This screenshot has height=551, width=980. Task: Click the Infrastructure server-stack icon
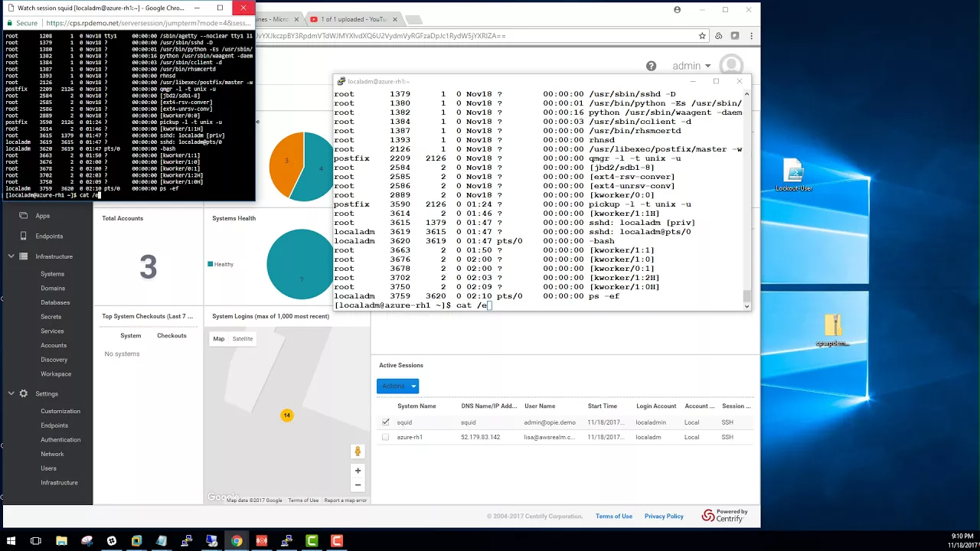click(24, 256)
